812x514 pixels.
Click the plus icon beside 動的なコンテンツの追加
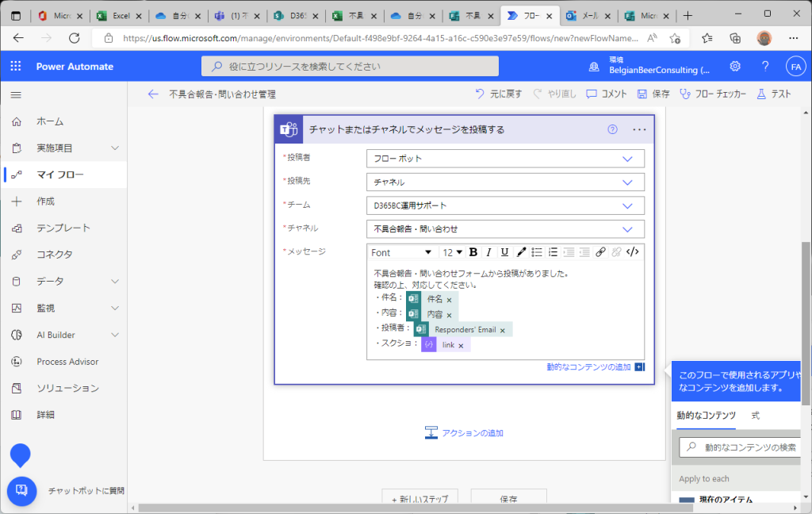[x=640, y=366]
